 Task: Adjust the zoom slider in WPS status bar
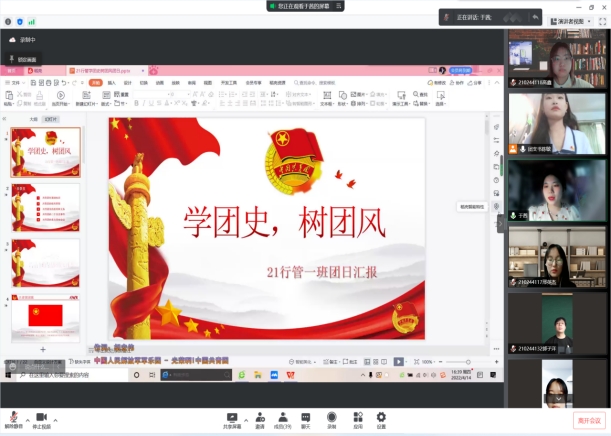468,362
